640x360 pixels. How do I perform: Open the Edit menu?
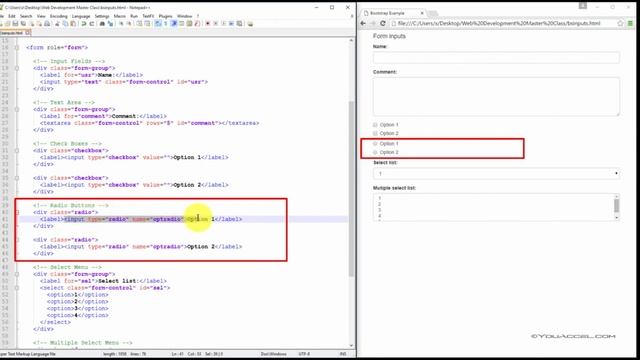pos(11,16)
